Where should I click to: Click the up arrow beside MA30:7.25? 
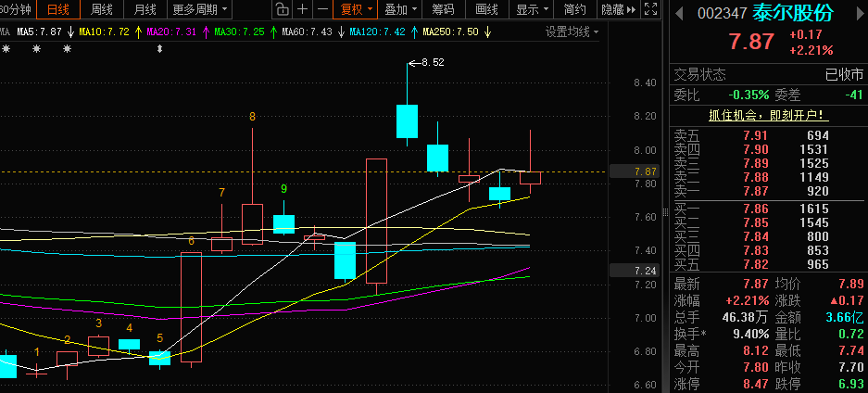pyautogui.click(x=273, y=32)
